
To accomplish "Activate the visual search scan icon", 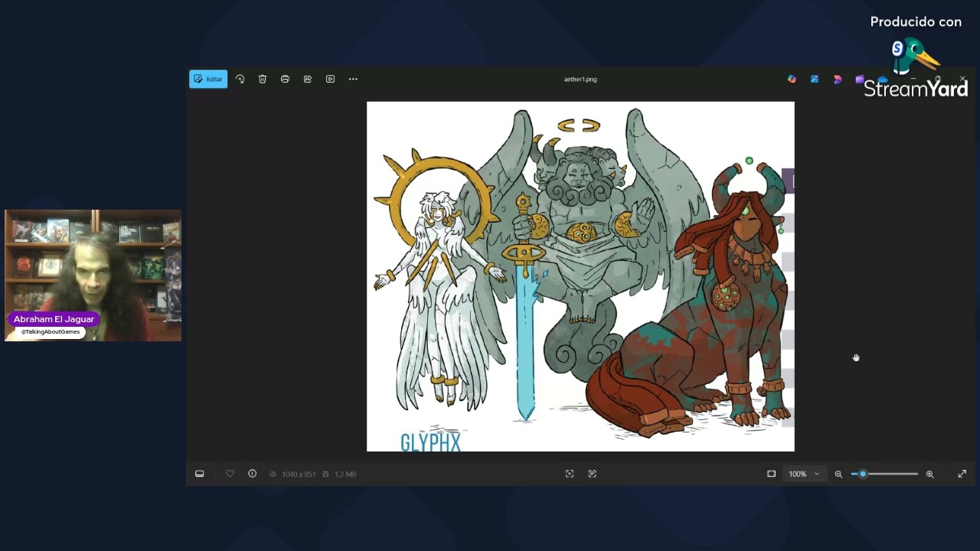I will [570, 474].
